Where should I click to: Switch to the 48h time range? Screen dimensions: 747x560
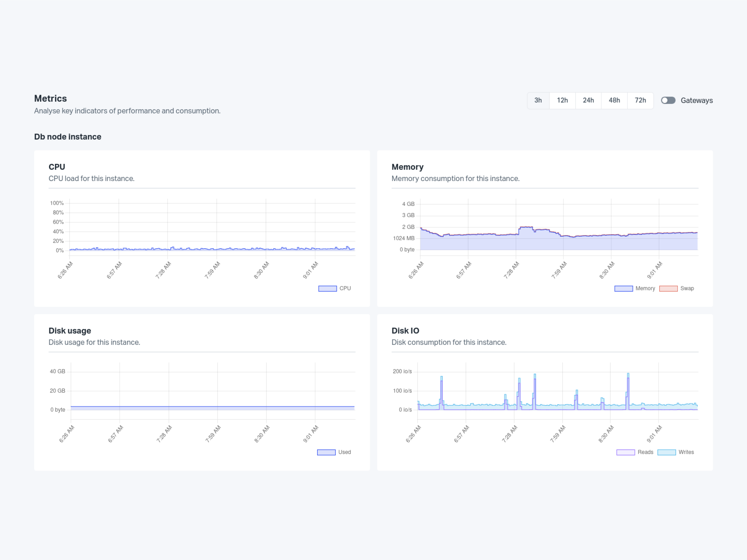[x=614, y=100]
